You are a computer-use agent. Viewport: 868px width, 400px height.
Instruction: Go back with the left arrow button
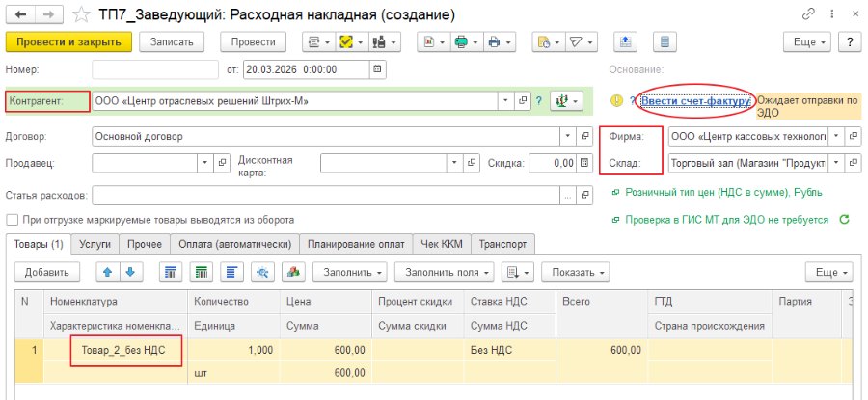pos(21,15)
